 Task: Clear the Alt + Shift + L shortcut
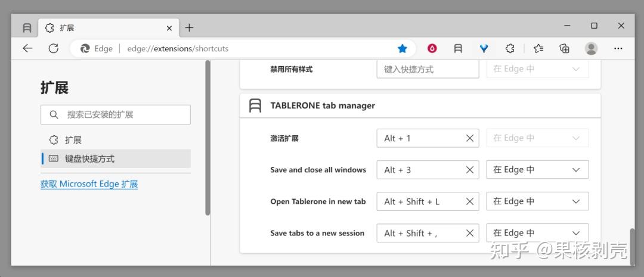tap(470, 201)
